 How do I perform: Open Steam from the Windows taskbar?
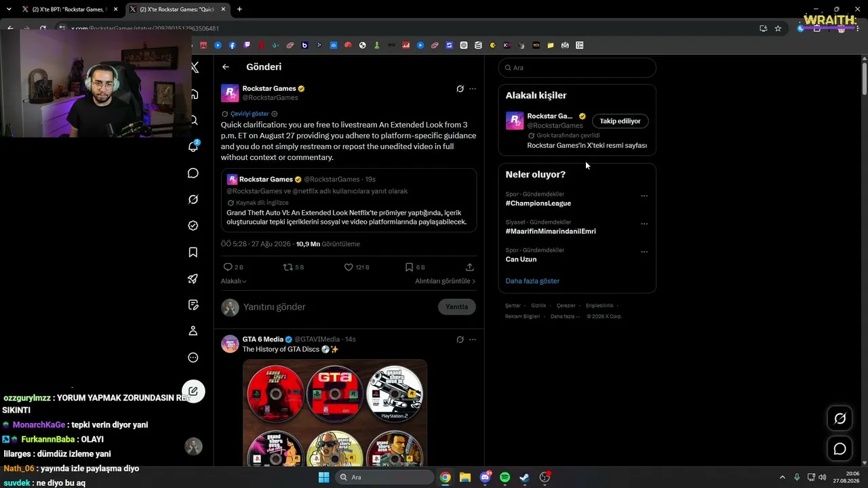pos(524,477)
